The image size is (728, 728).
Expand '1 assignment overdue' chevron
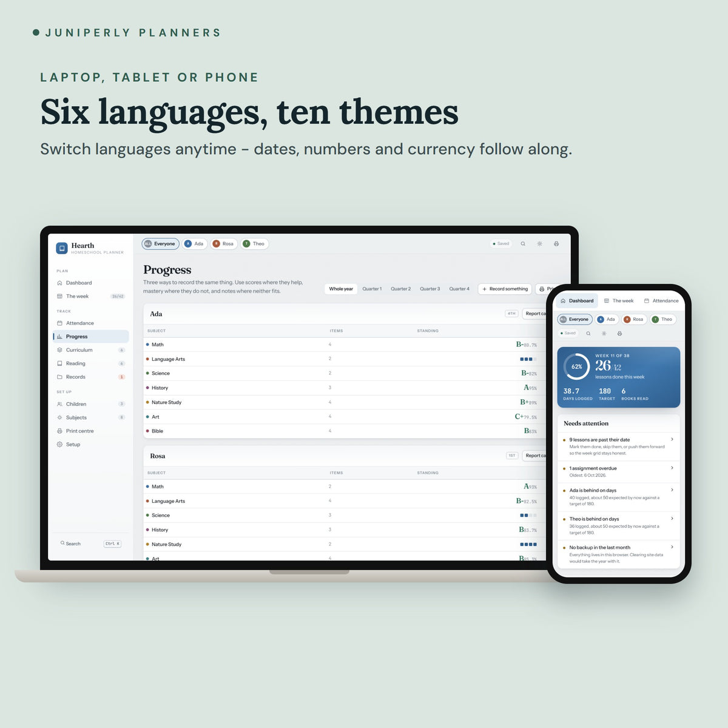(672, 468)
